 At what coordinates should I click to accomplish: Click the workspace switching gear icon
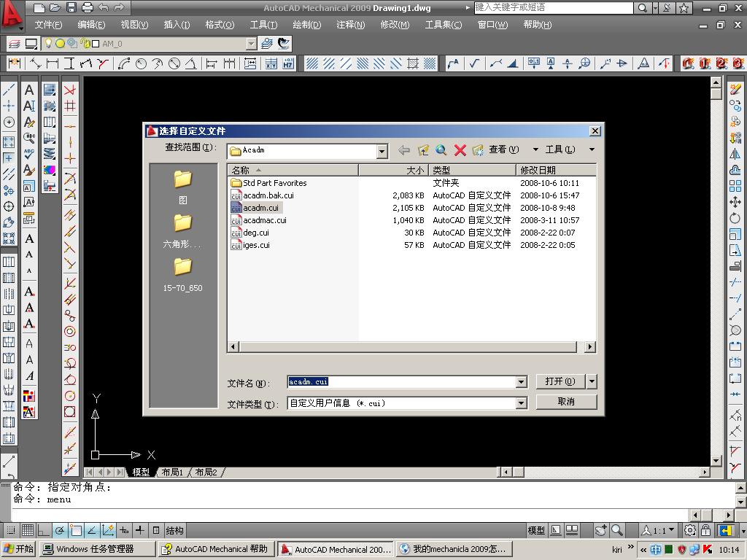[689, 530]
